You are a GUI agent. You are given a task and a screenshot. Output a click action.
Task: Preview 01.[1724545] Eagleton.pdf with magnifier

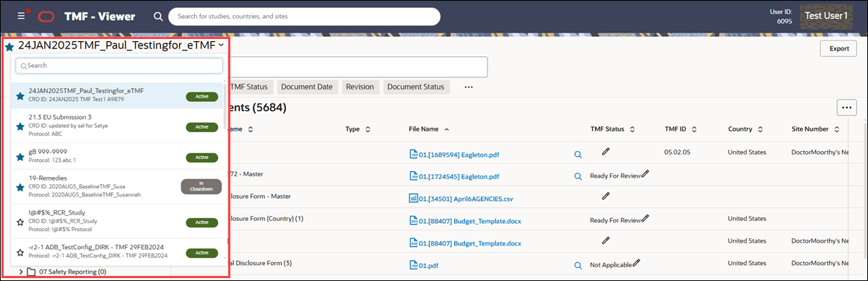click(578, 176)
